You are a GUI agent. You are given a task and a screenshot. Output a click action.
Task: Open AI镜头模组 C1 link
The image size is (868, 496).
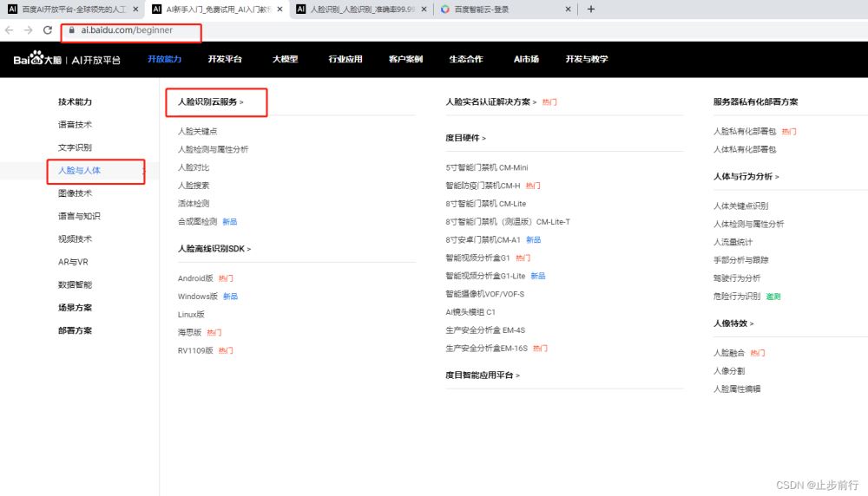[470, 312]
